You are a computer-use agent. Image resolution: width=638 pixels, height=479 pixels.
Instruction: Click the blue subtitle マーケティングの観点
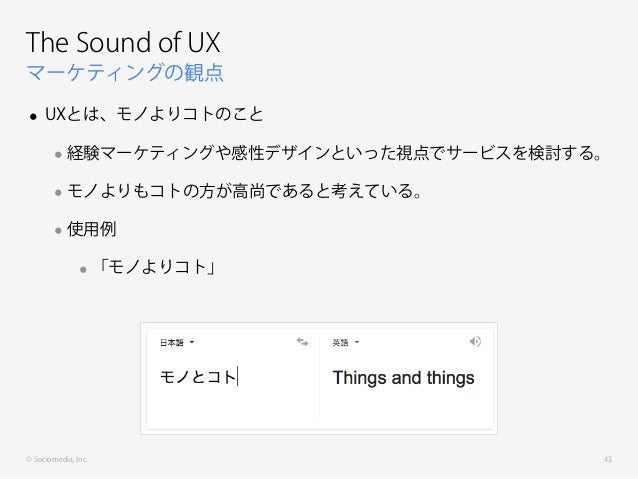click(x=125, y=73)
